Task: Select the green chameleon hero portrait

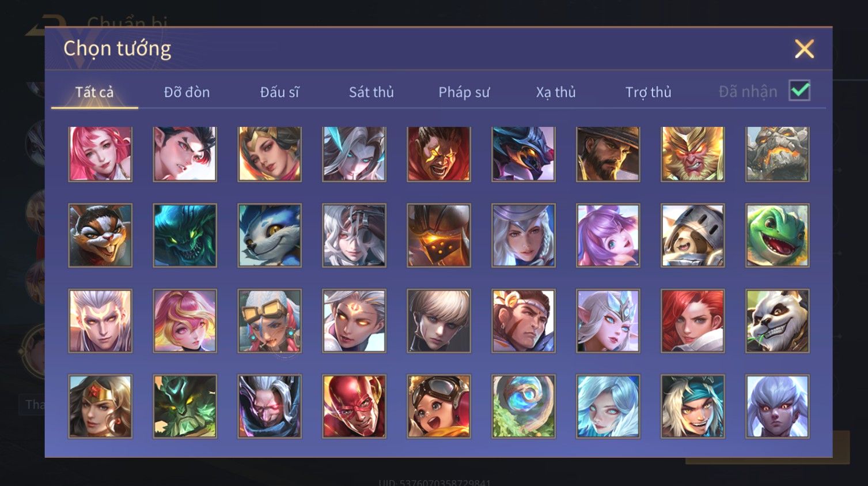Action: pyautogui.click(x=778, y=235)
